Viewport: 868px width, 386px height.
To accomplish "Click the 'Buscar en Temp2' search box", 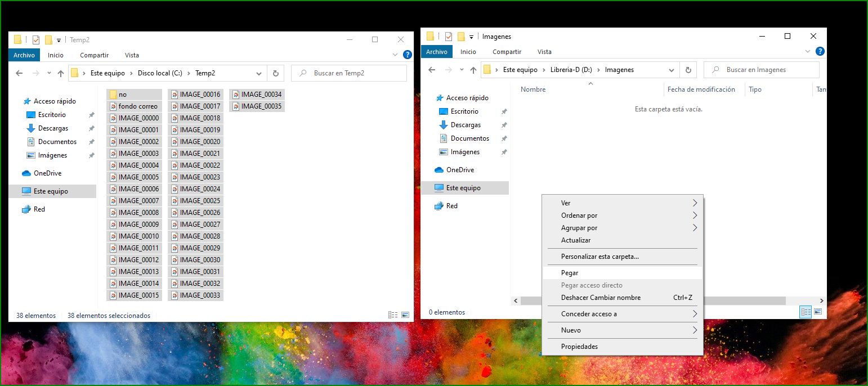I will 349,73.
